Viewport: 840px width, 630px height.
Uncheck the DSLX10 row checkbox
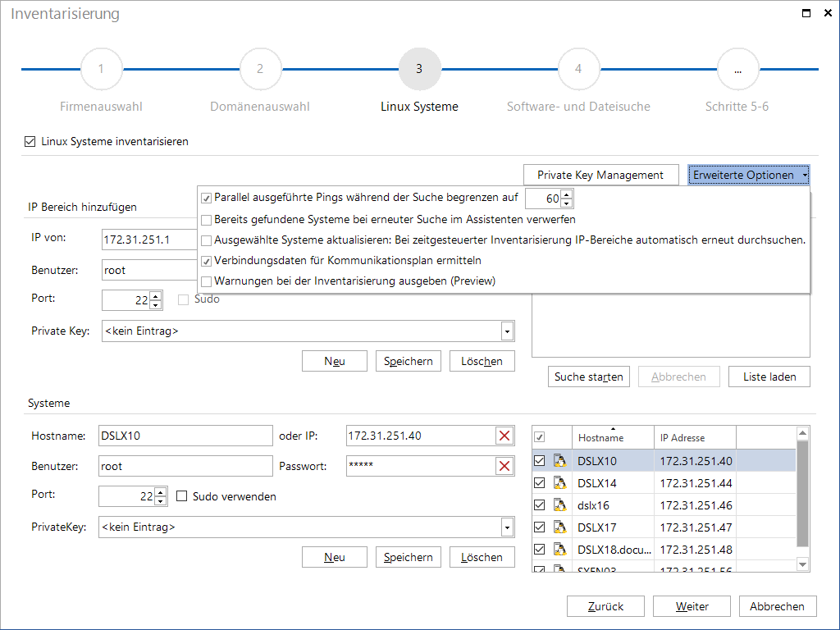[540, 461]
